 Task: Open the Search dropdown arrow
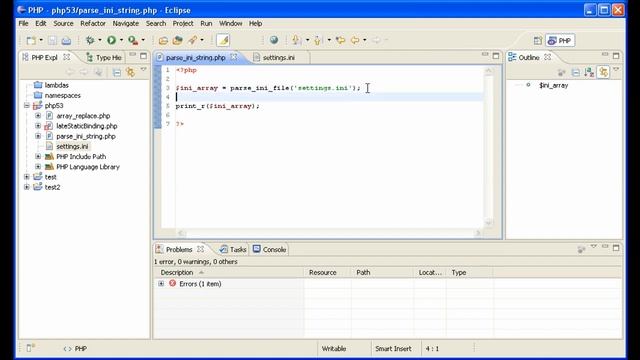point(202,40)
